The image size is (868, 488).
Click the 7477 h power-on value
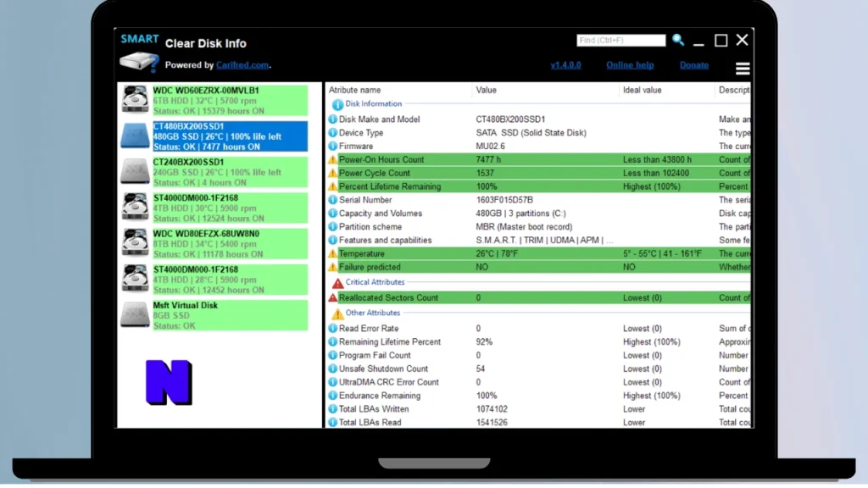coord(488,159)
